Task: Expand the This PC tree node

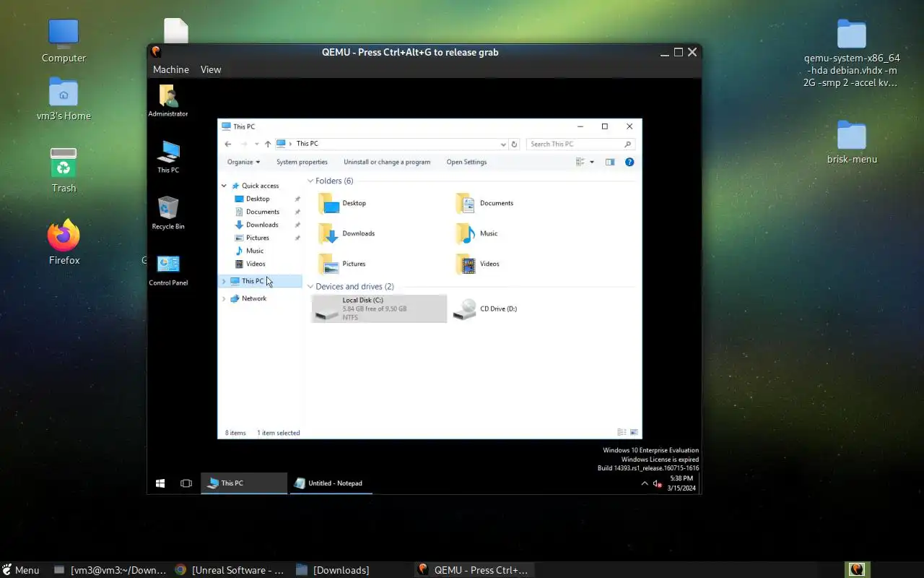Action: coord(224,281)
